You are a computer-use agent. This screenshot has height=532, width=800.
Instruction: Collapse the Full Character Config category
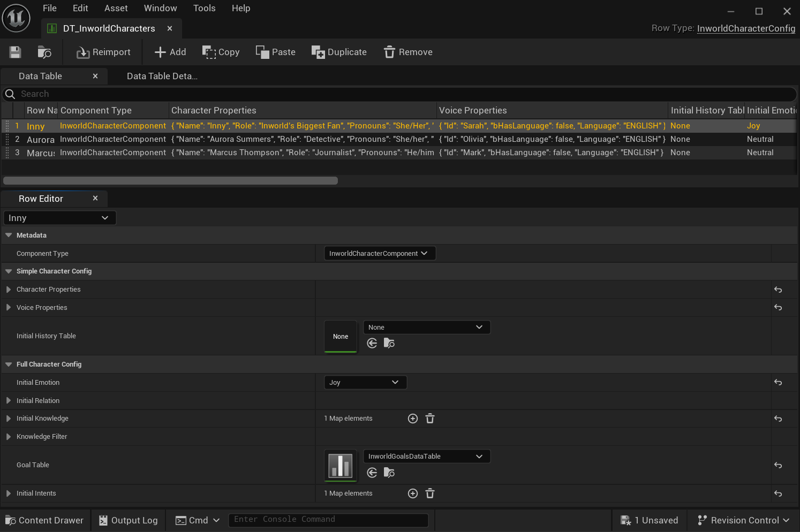[x=9, y=364]
